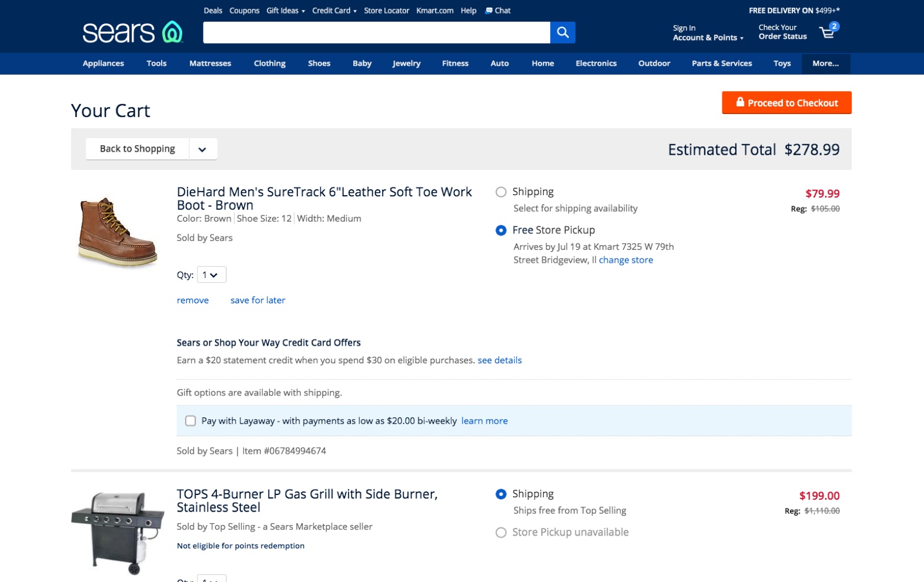924x582 pixels.
Task: Click the search magnifier button
Action: coord(563,32)
